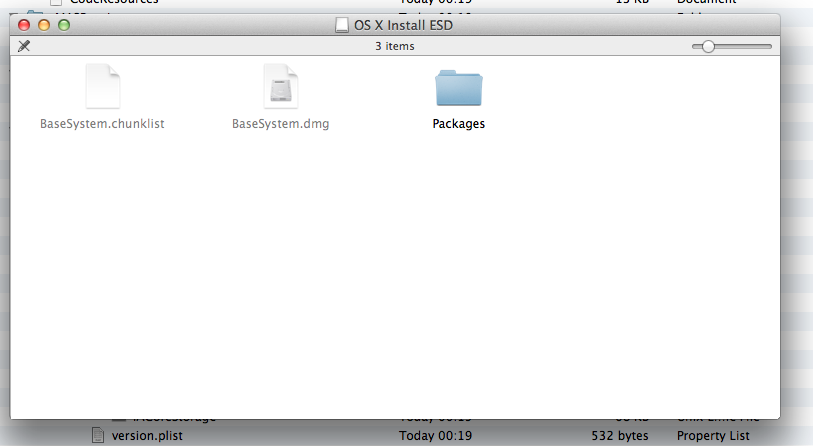The image size is (813, 446).
Task: Minimize the OS X Install ESD window
Action: pos(44,25)
